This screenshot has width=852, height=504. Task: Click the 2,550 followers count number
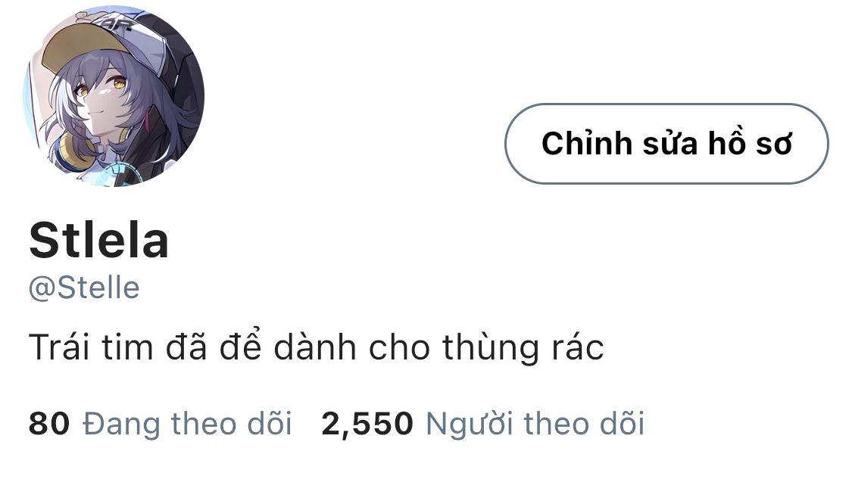[367, 425]
